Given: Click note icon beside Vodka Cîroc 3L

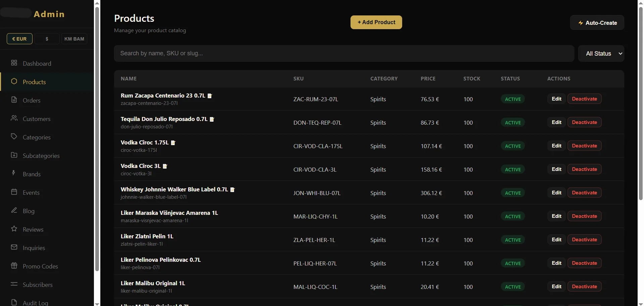Looking at the screenshot, I should click(x=165, y=166).
